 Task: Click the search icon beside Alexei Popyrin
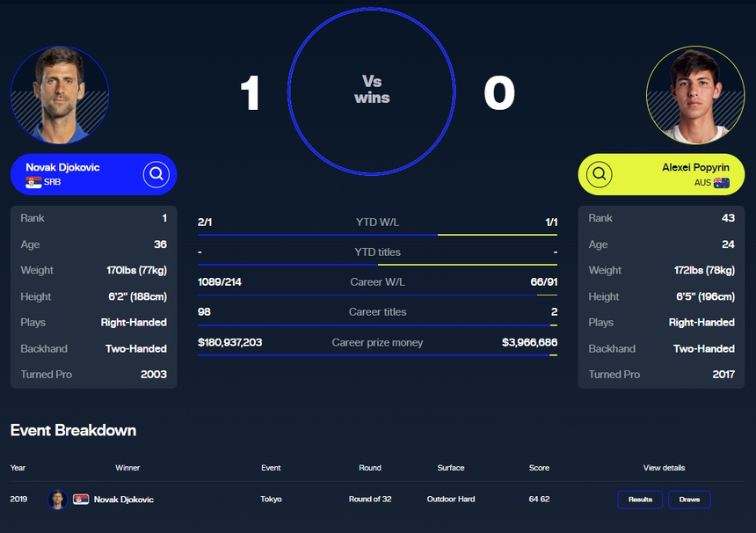click(600, 174)
